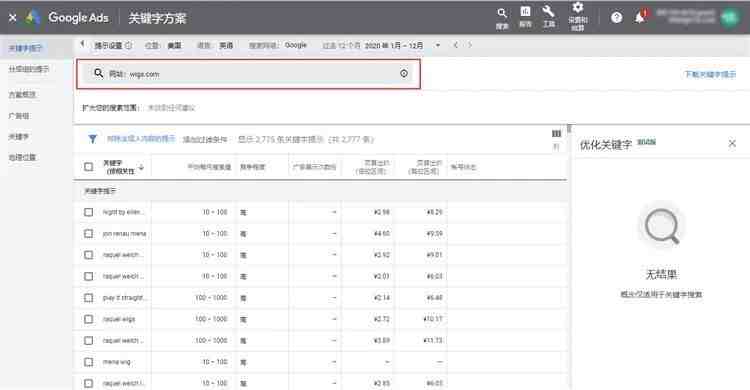750x390 pixels.
Task: Tick the checkbox for "mena wig" row
Action: [x=88, y=362]
